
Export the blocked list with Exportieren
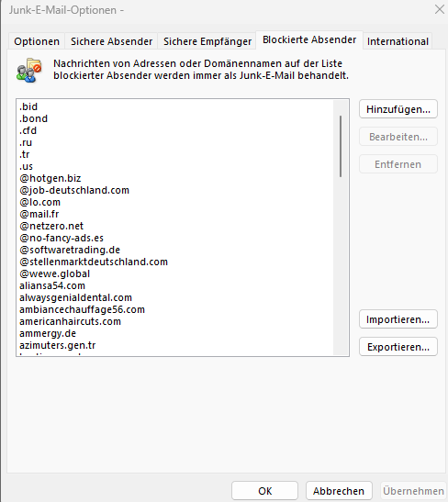click(x=398, y=347)
